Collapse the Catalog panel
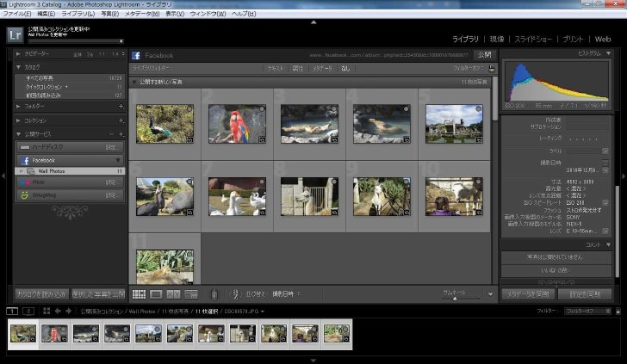Image resolution: width=627 pixels, height=364 pixels. coord(18,67)
